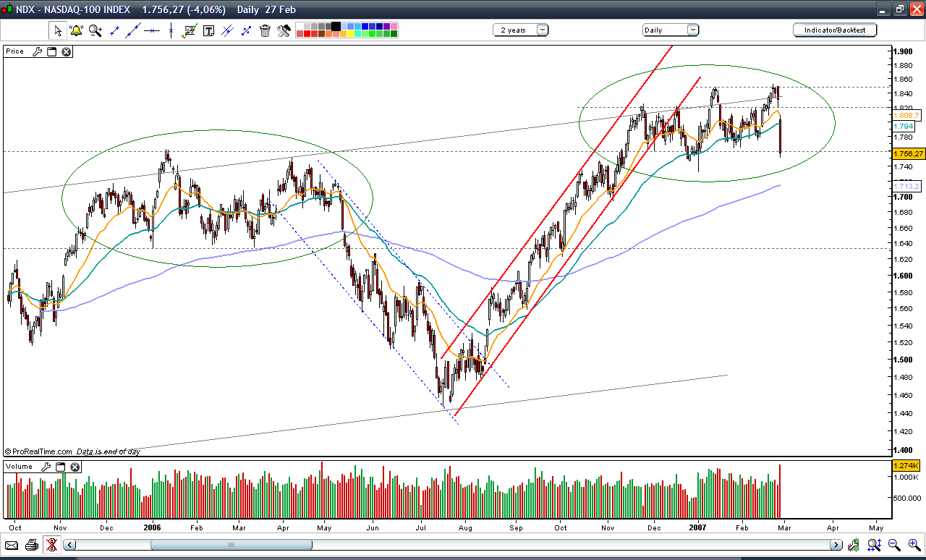926x560 pixels.
Task: Click the Indicator/Backtest button
Action: pos(835,30)
